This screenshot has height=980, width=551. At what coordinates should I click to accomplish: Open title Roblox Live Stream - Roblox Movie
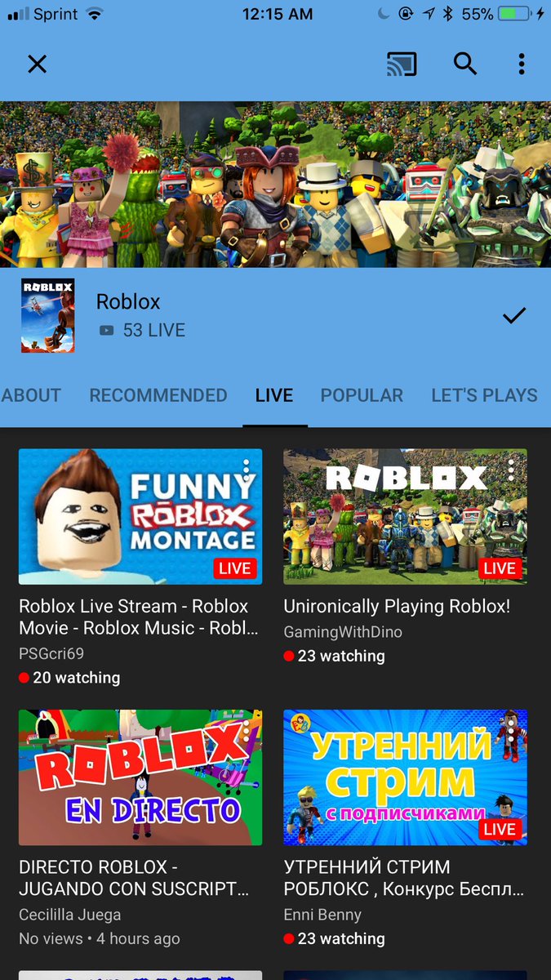pyautogui.click(x=139, y=617)
